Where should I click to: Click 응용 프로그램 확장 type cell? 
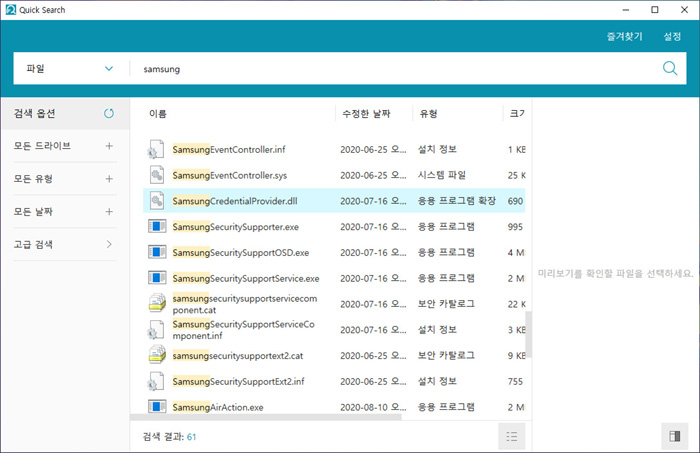point(456,201)
